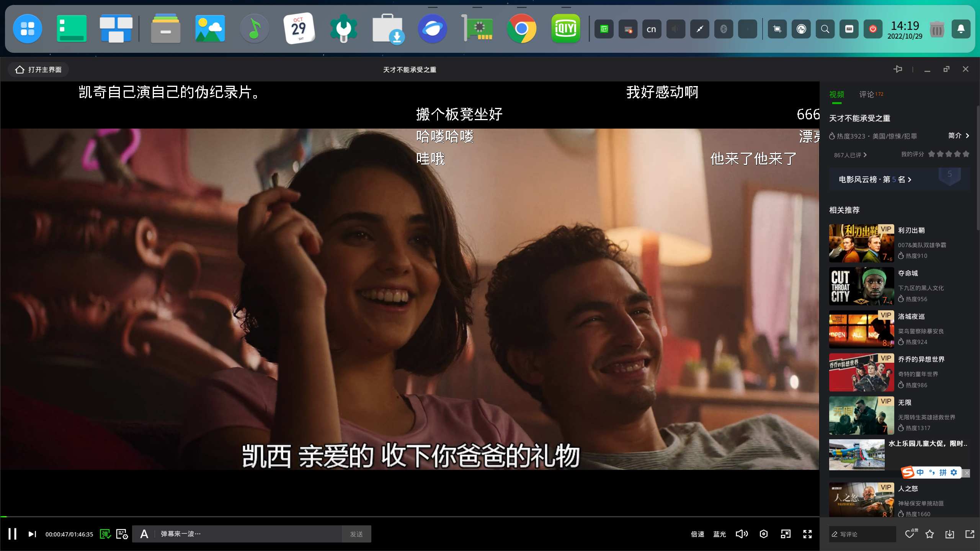Open the 夺命城 recommendation title
The width and height of the screenshot is (980, 551).
tap(908, 273)
